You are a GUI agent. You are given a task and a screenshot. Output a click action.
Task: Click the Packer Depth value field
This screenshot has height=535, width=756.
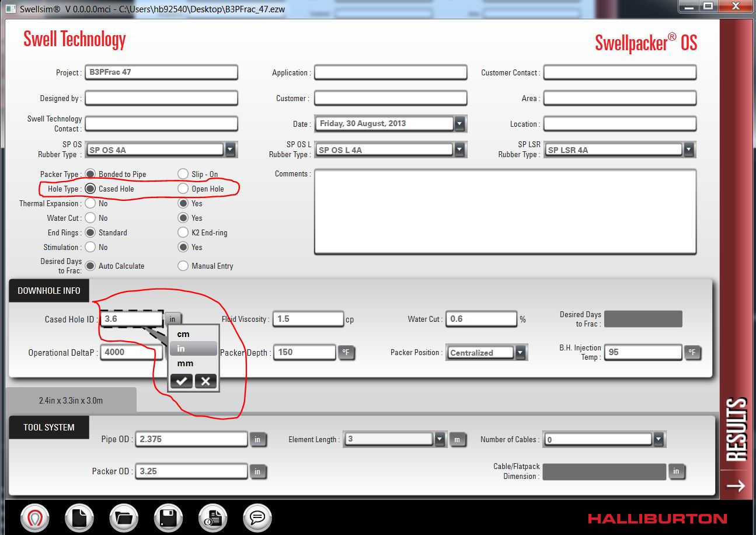[x=305, y=352]
